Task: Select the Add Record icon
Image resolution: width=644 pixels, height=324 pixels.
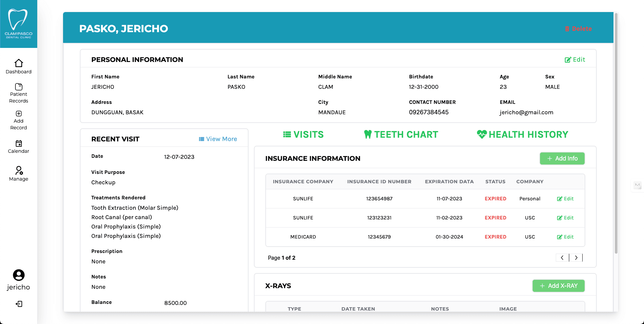Action: [19, 114]
